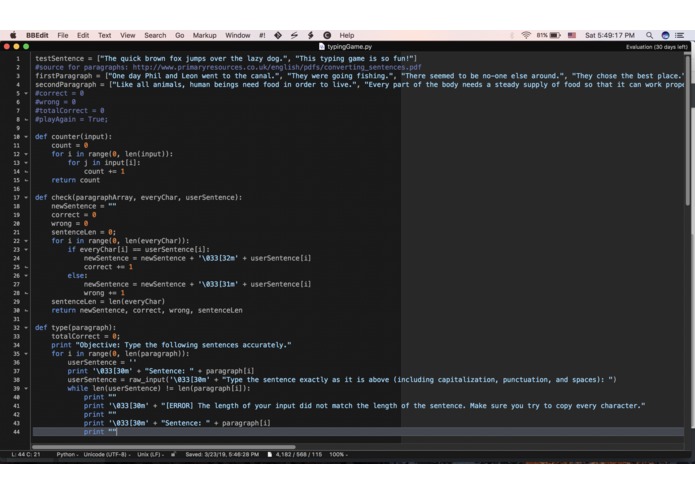Open Spotlight search magnifier icon
The height and width of the screenshot is (494, 695).
[x=649, y=35]
